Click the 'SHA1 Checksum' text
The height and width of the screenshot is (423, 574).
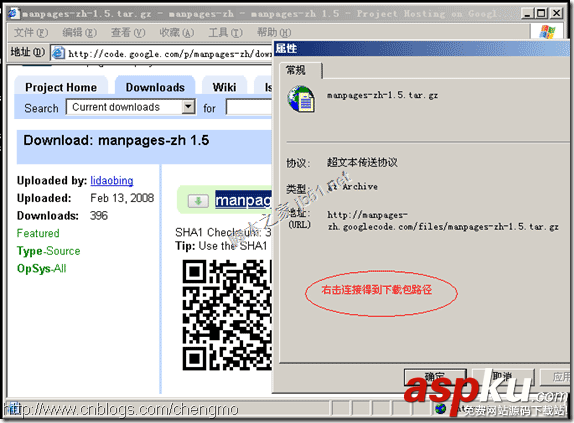point(218,232)
